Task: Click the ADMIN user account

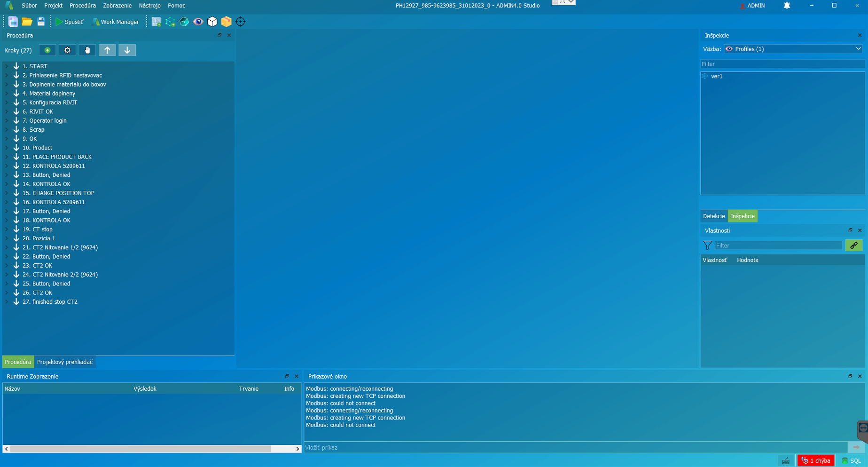Action: 752,6
